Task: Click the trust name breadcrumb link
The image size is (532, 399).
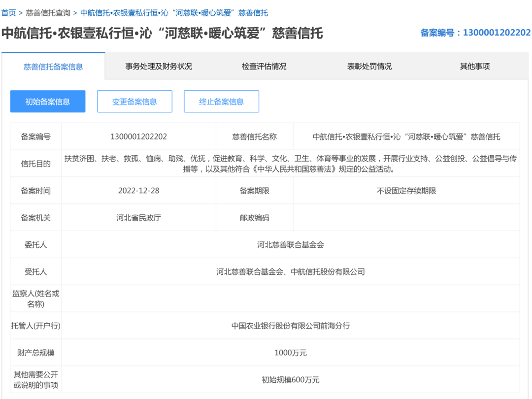Action: coord(174,13)
